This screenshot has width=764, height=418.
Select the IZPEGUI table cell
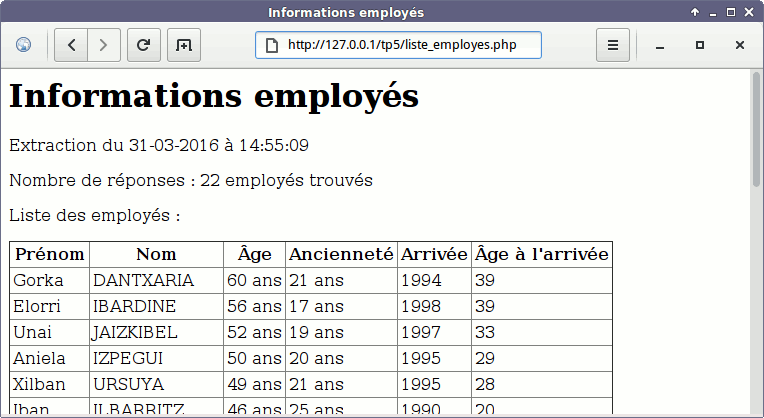(156, 359)
